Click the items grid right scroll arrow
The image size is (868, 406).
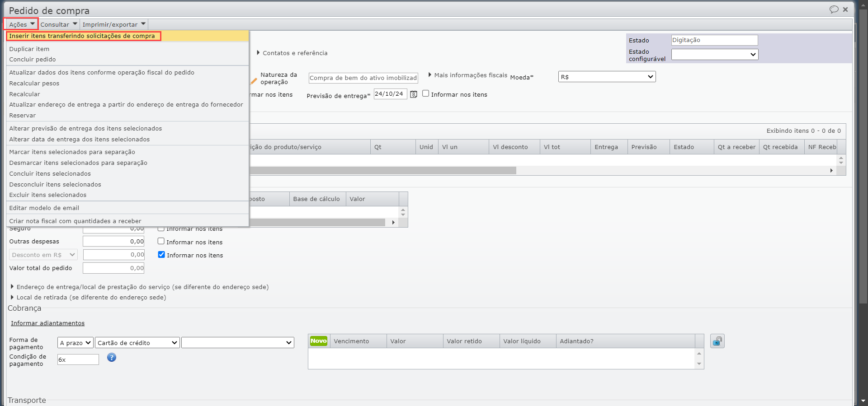coord(831,170)
